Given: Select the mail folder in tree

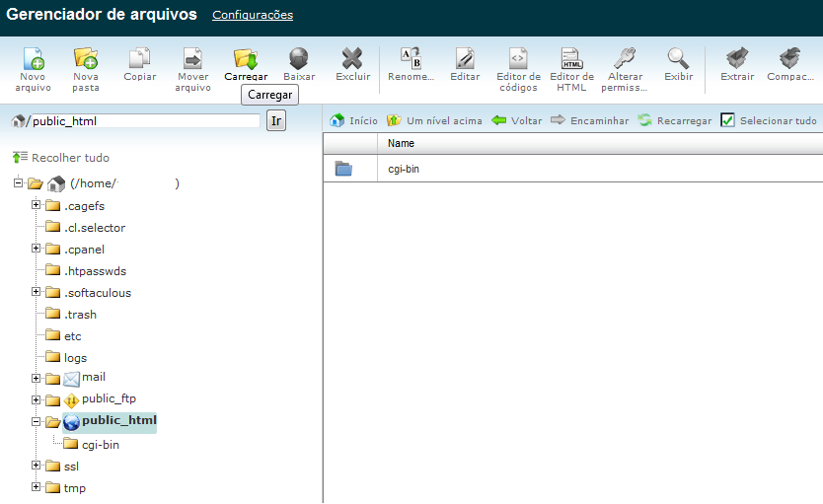Looking at the screenshot, I should click(94, 377).
